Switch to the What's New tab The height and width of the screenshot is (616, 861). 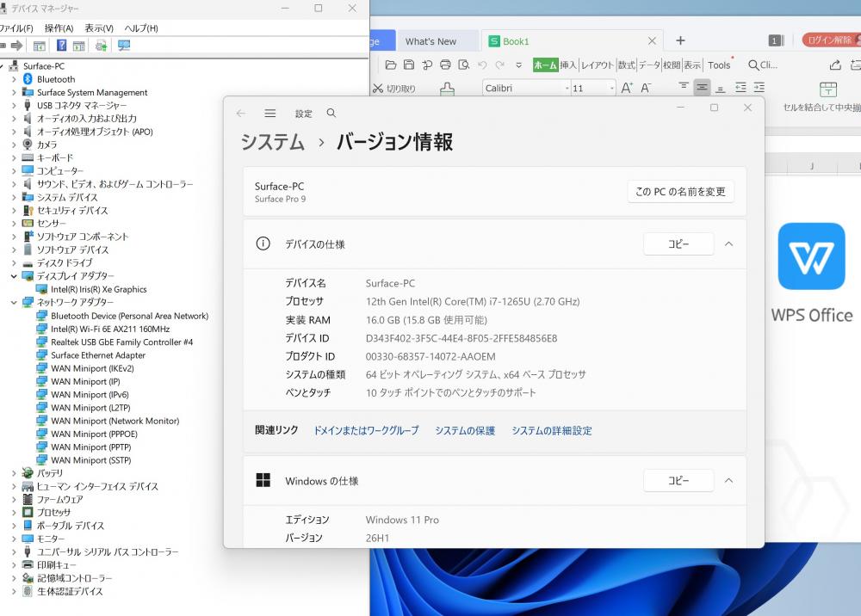[x=430, y=41]
